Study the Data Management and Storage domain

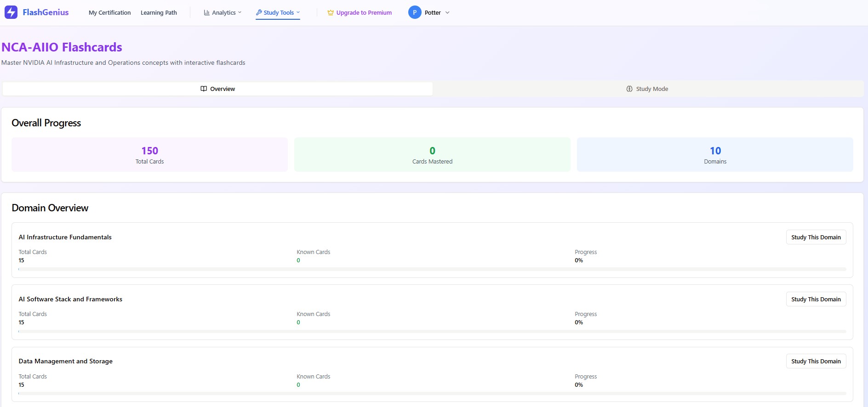coord(816,361)
